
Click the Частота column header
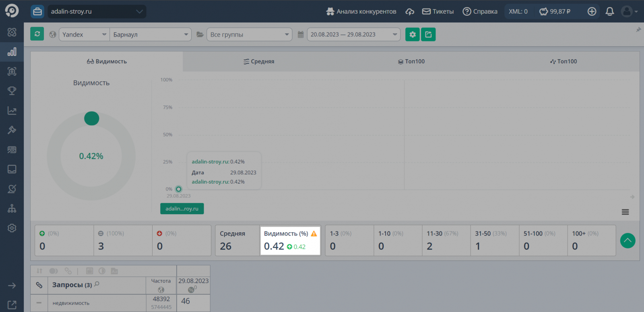pos(161,285)
